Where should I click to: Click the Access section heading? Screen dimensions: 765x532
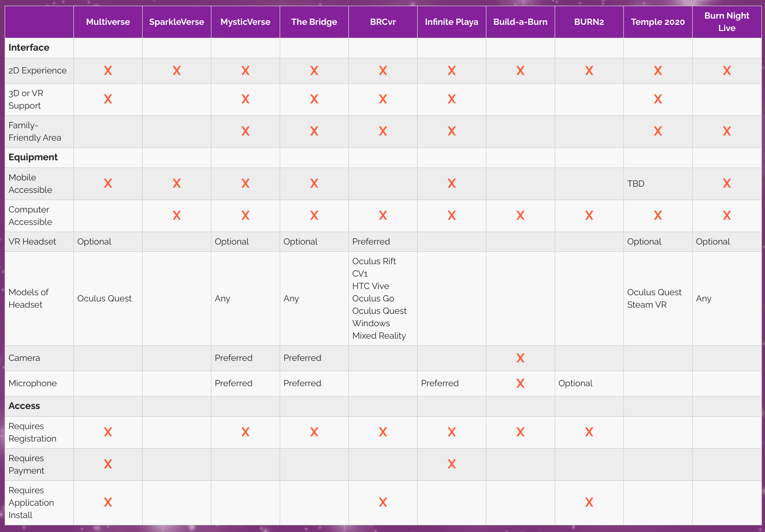tap(24, 406)
